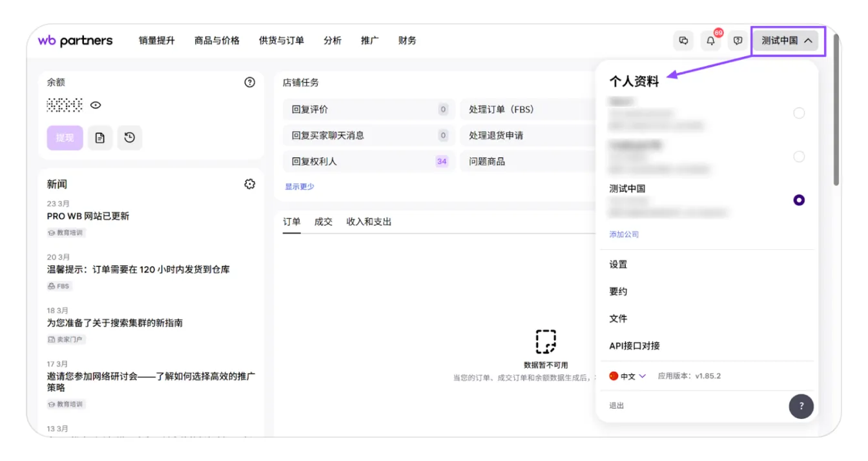Open the 销量提升 menu

[157, 41]
